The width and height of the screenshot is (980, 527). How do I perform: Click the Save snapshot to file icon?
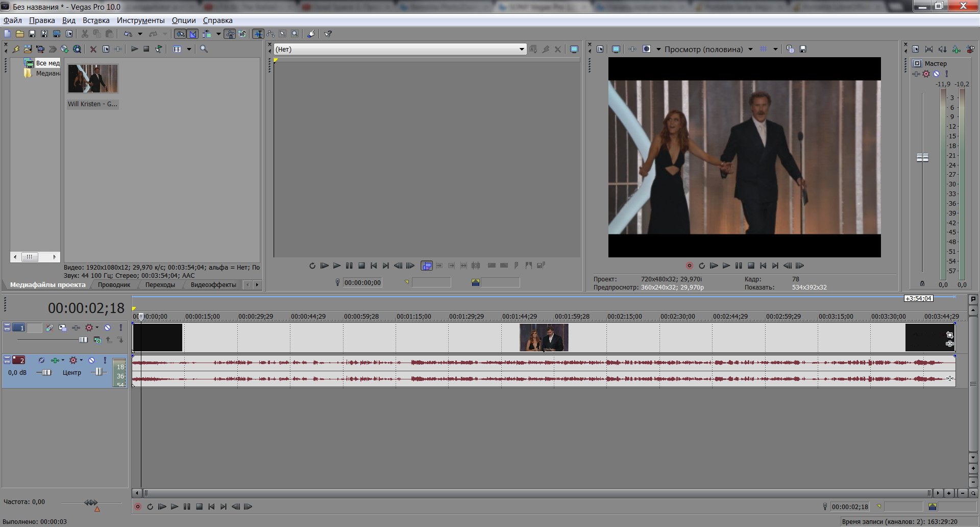click(x=803, y=49)
